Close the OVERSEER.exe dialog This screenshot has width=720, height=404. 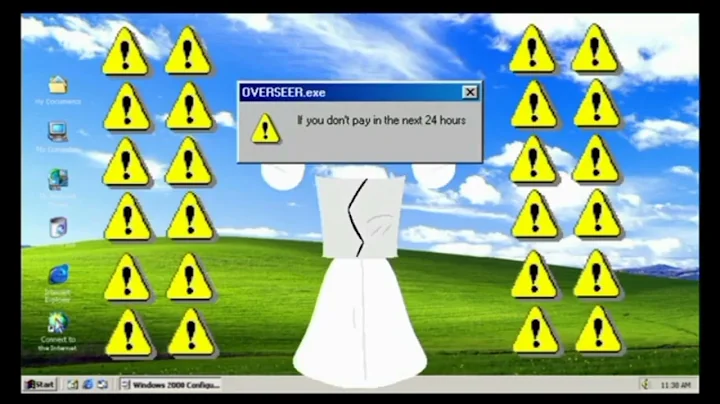point(470,92)
